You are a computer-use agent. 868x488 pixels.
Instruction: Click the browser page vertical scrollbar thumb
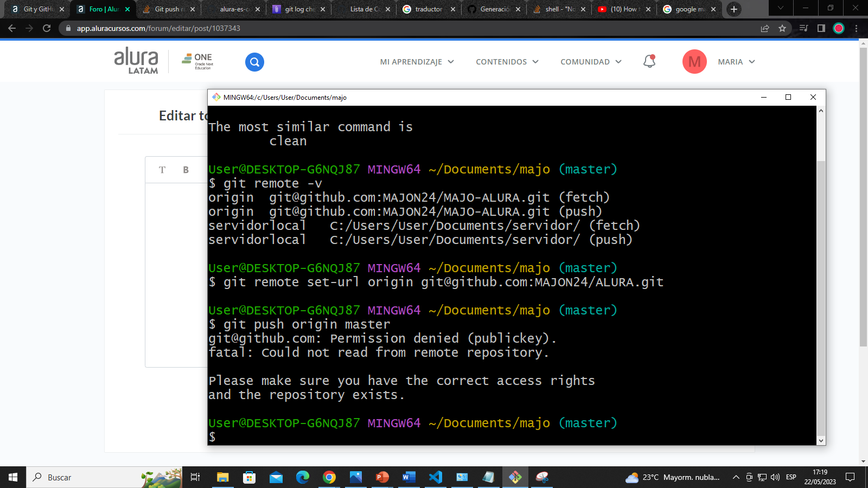coord(863,197)
